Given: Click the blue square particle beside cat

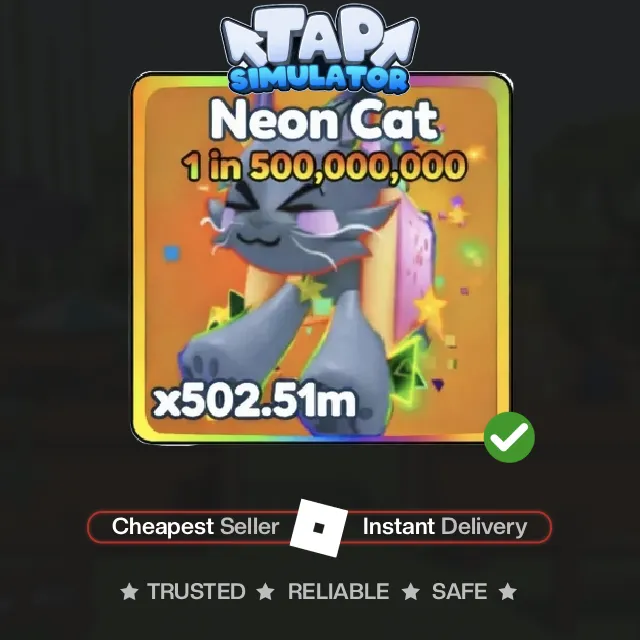Looking at the screenshot, I should (172, 253).
